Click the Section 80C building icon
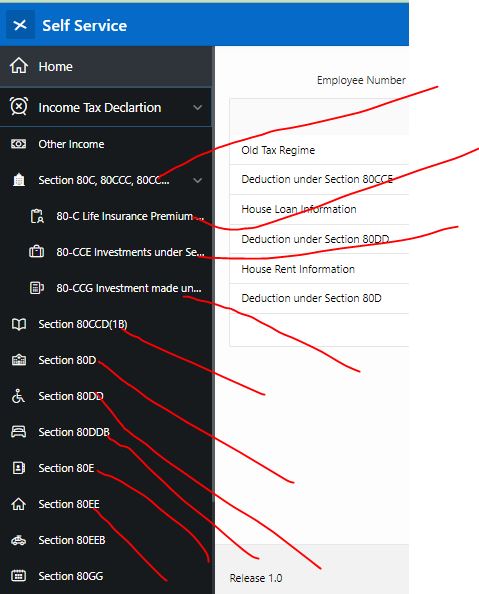 [19, 180]
